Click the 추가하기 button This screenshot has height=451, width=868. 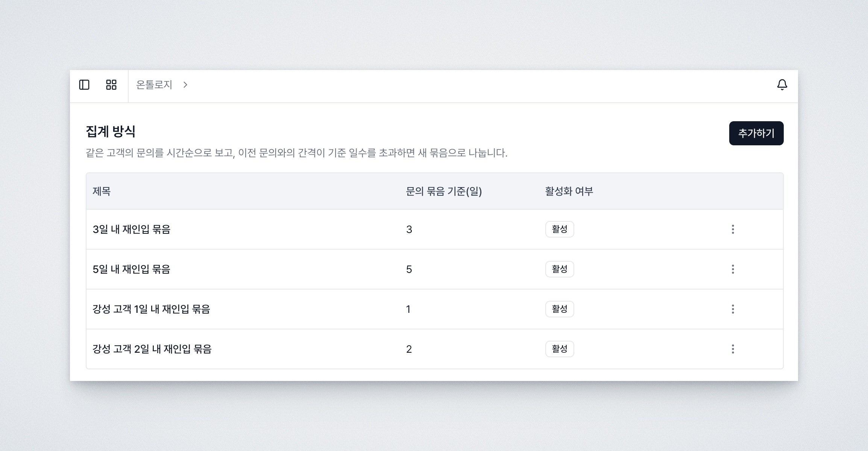pyautogui.click(x=756, y=133)
